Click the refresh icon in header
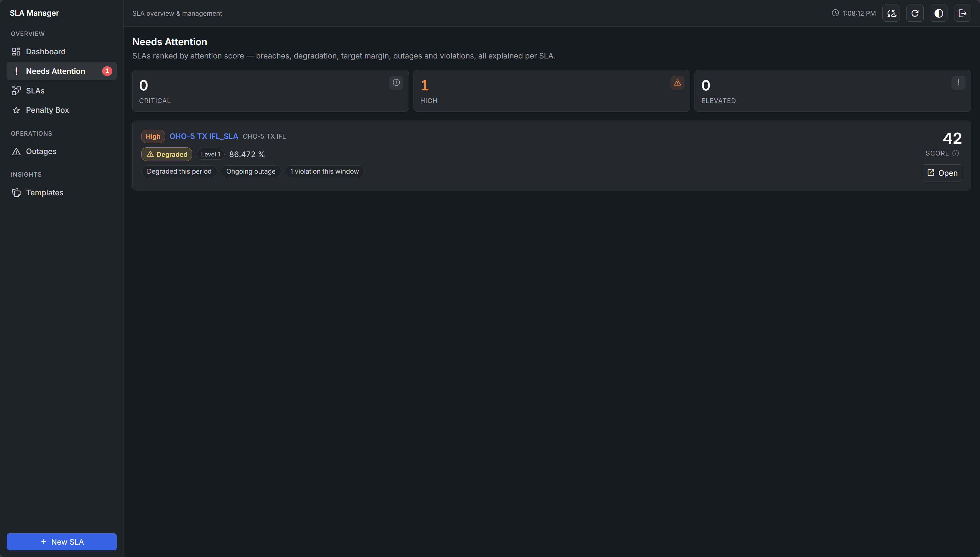Image resolution: width=980 pixels, height=557 pixels. tap(915, 13)
